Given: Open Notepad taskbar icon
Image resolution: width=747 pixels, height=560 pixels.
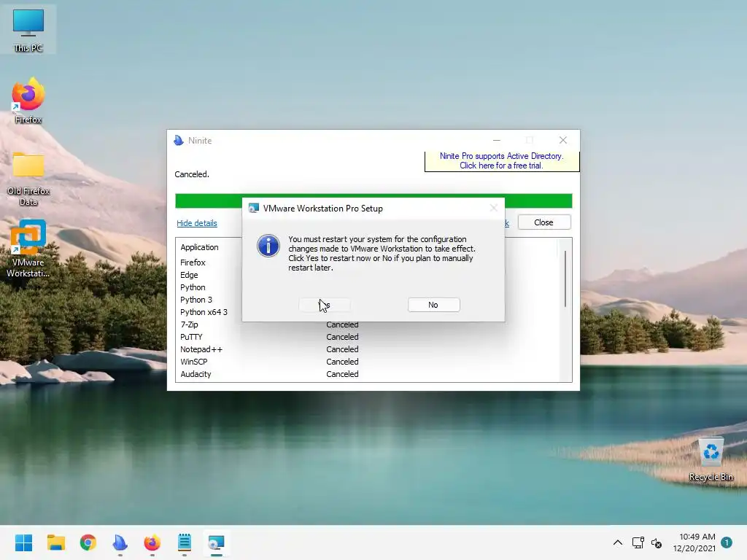Looking at the screenshot, I should point(185,542).
